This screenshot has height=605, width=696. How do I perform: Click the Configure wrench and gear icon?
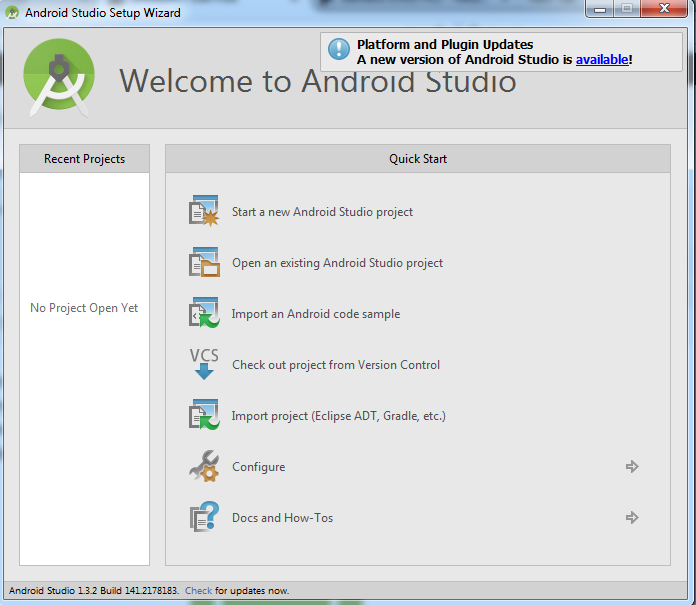click(204, 466)
